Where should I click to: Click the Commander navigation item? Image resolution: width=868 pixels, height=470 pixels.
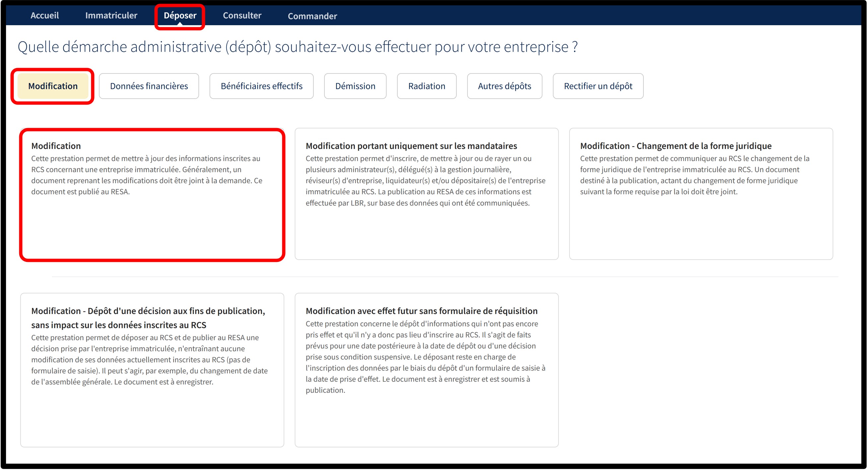(312, 16)
